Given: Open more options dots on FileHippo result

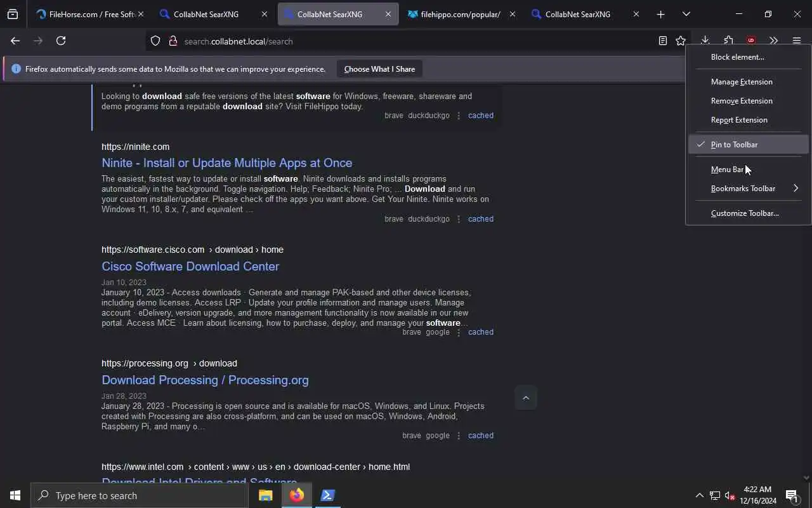Looking at the screenshot, I should 459,116.
